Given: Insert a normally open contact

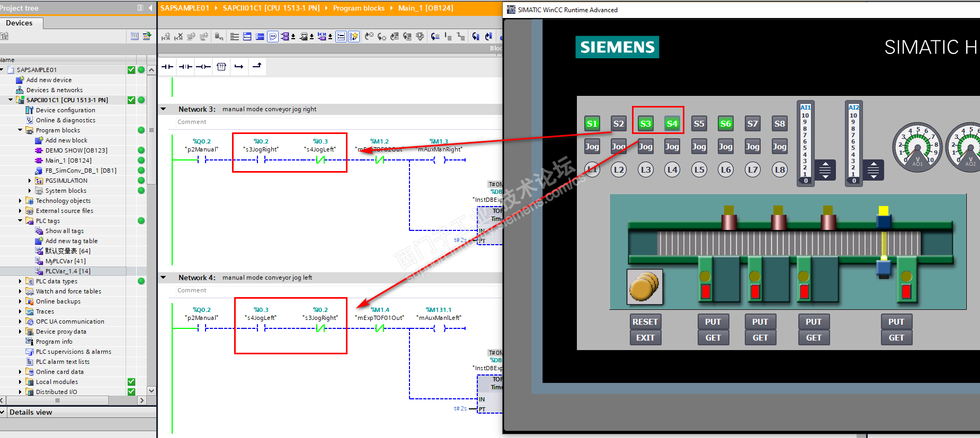Looking at the screenshot, I should pos(167,67).
